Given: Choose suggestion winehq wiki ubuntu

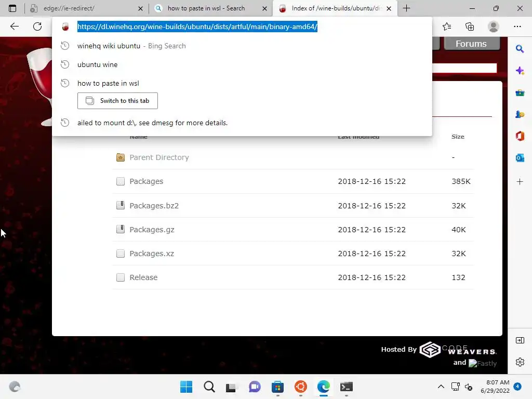Looking at the screenshot, I should [242, 46].
